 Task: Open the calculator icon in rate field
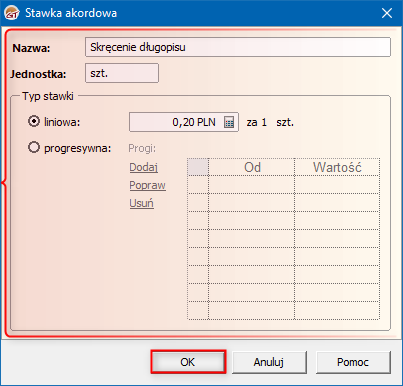229,122
